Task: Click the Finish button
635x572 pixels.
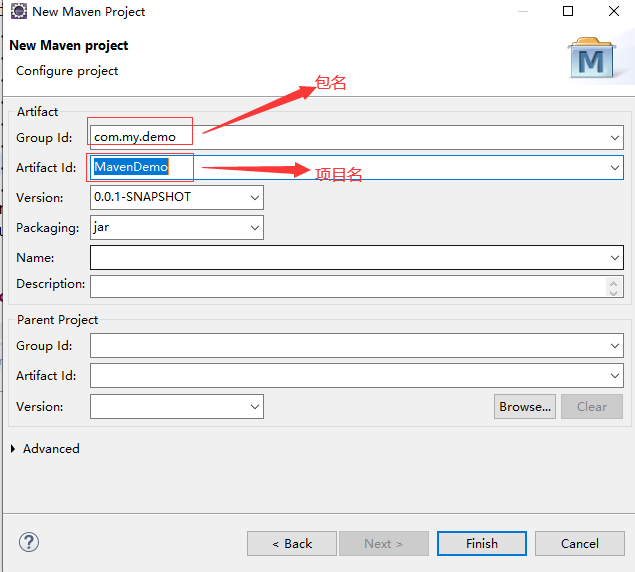Action: pyautogui.click(x=482, y=544)
